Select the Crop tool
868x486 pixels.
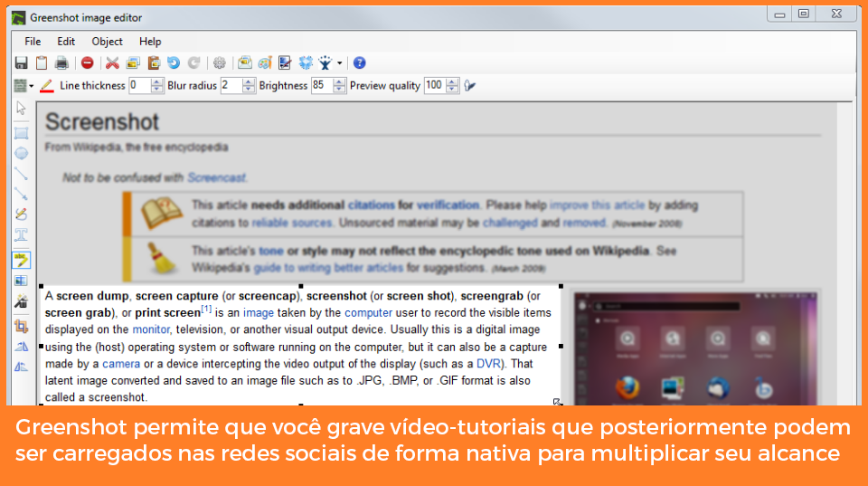click(21, 326)
